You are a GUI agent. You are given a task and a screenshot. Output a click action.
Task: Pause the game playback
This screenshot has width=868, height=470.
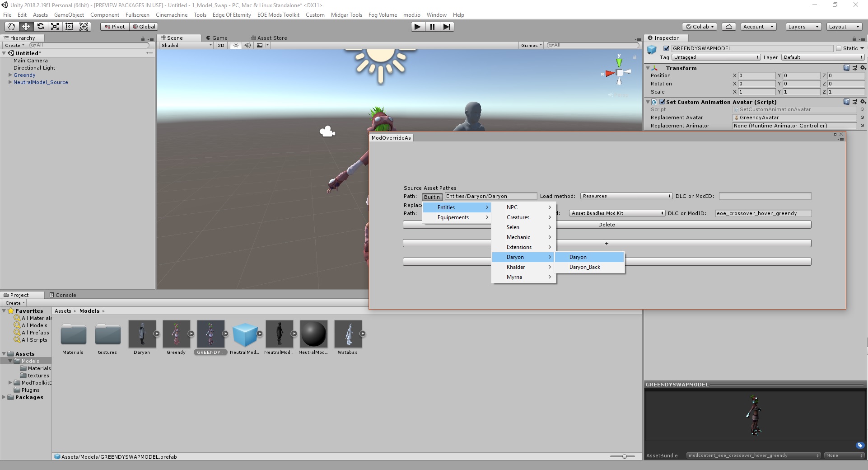(x=432, y=27)
